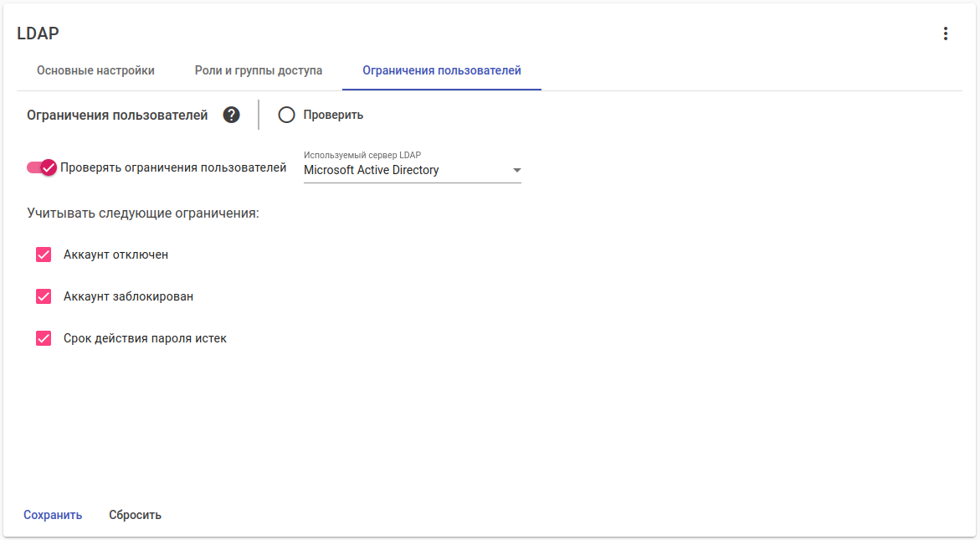The image size is (980, 540).
Task: Click the Аккаунт заблокирован text label
Action: coord(128,296)
